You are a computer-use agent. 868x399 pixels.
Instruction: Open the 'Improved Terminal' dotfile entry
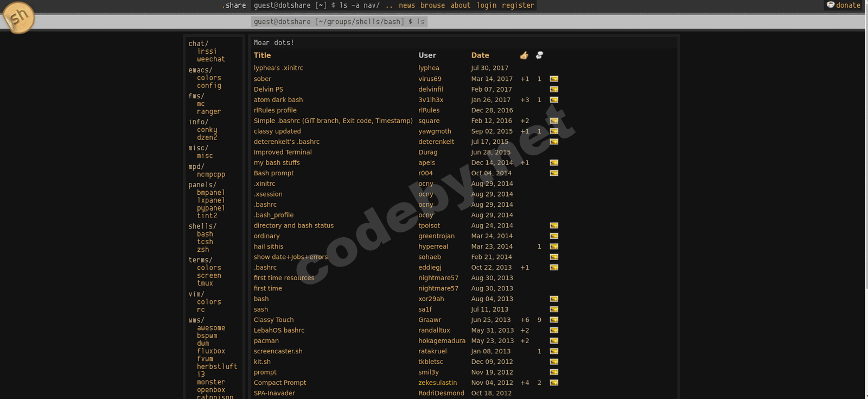point(283,153)
